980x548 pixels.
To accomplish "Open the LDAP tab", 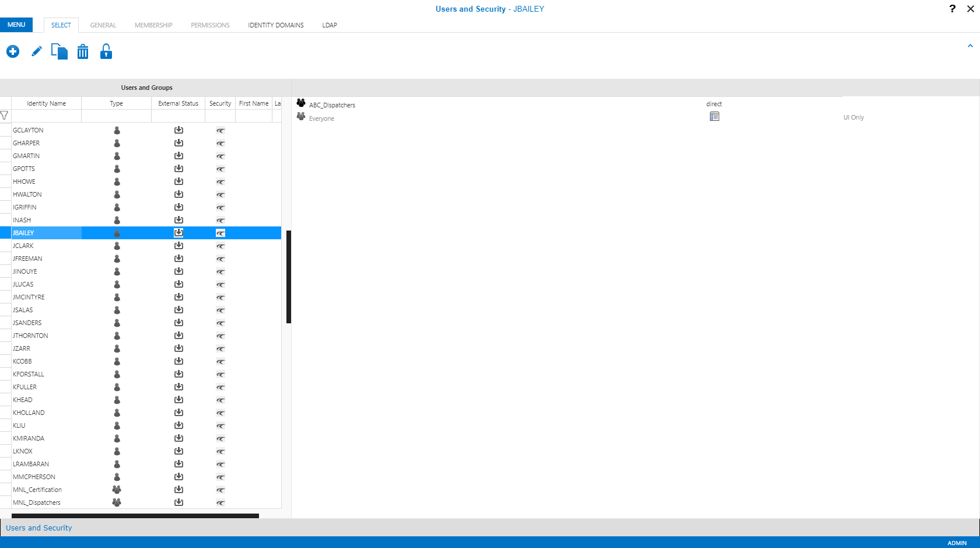I will [x=330, y=25].
